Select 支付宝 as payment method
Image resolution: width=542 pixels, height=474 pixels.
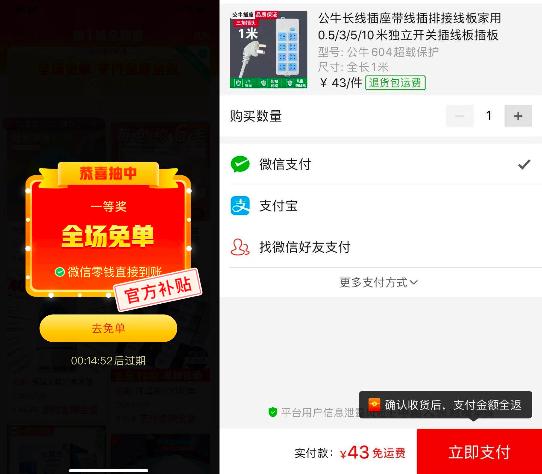tap(381, 206)
